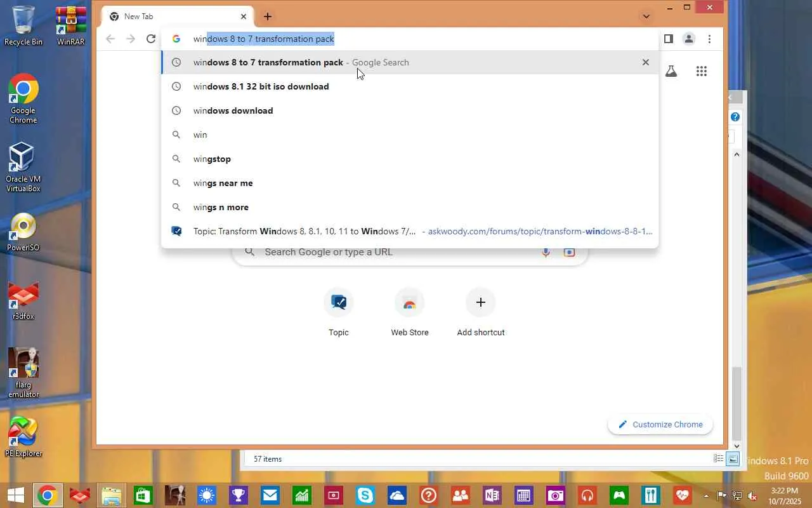Open the PowerISO desktop shortcut
The image size is (812, 508).
pyautogui.click(x=23, y=232)
